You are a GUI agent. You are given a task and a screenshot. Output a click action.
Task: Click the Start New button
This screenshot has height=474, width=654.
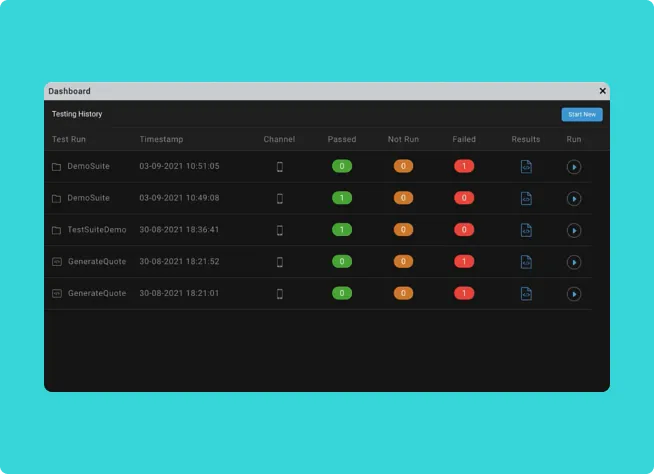[x=581, y=115]
